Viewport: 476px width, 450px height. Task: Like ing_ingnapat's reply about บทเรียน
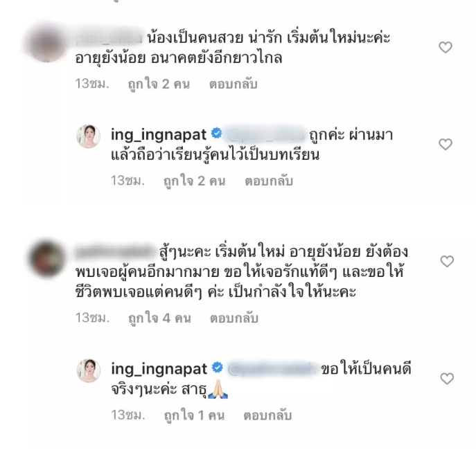(446, 144)
